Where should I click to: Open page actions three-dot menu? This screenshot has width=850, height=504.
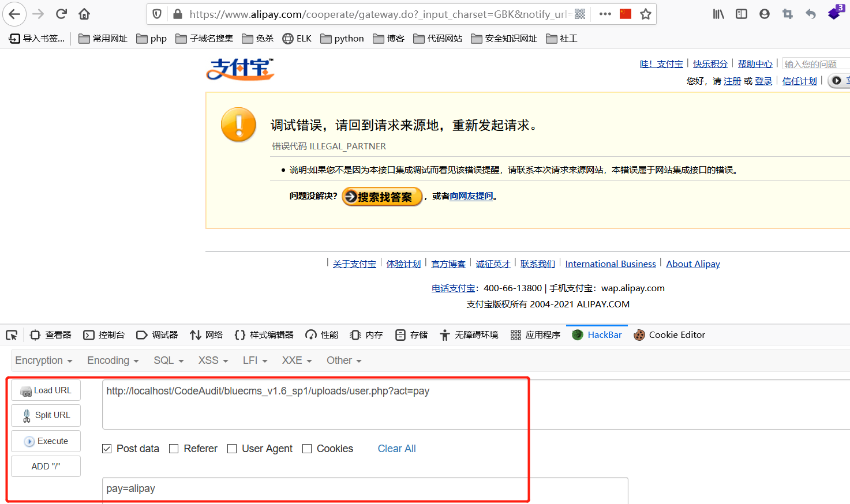pyautogui.click(x=605, y=14)
